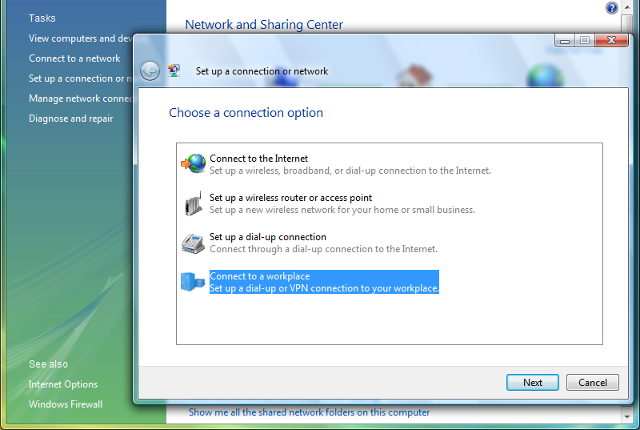Click the Cancel button
The image size is (640, 430).
(x=592, y=383)
